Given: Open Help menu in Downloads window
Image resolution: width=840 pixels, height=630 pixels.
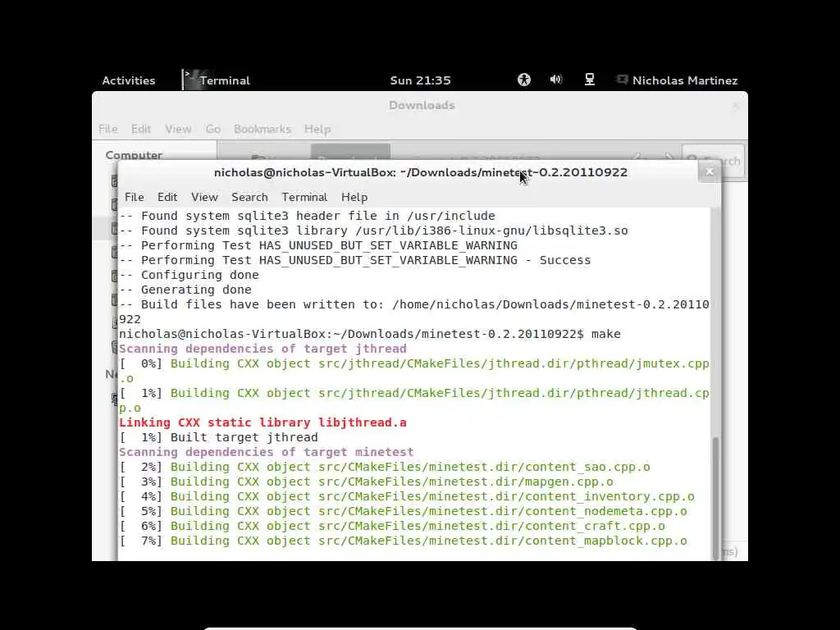Looking at the screenshot, I should coord(317,129).
